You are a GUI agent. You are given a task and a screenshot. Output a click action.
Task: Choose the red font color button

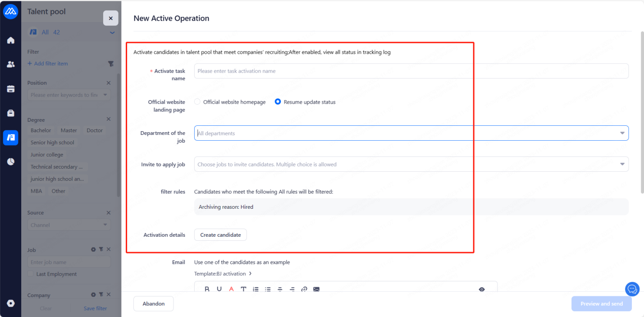tap(231, 289)
